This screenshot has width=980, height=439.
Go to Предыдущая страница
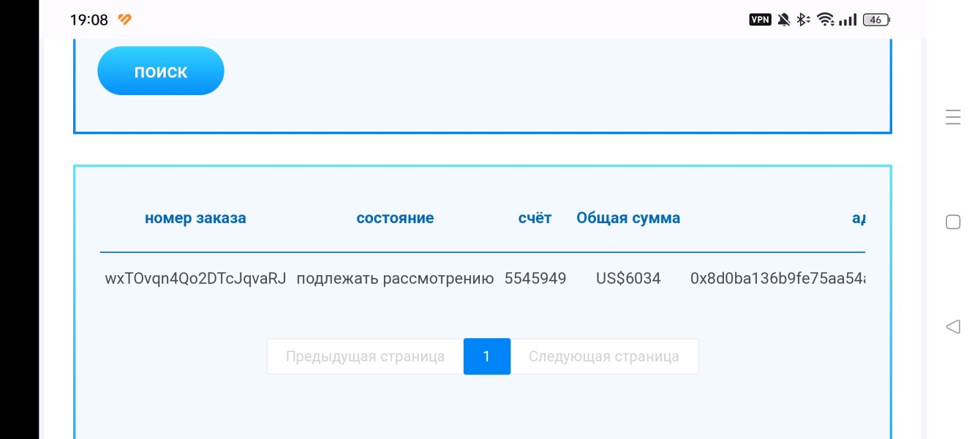(x=365, y=356)
